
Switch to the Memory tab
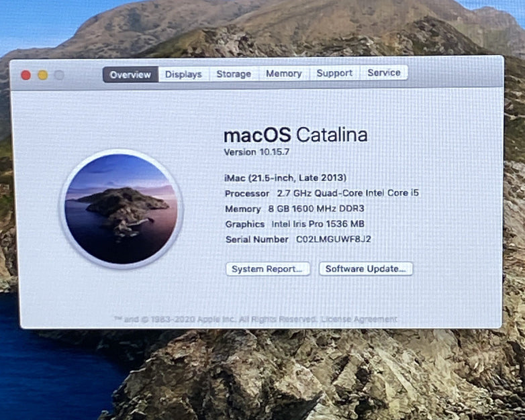coord(284,73)
